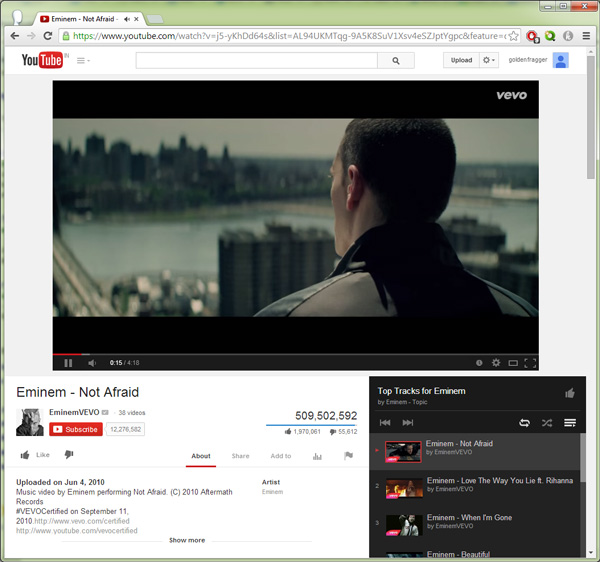
Task: Click the address bar URL
Action: coord(289,36)
